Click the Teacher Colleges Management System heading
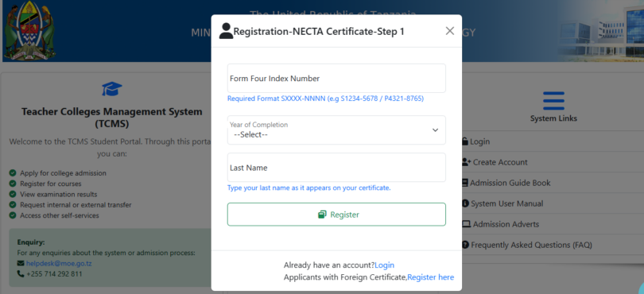 [112, 118]
